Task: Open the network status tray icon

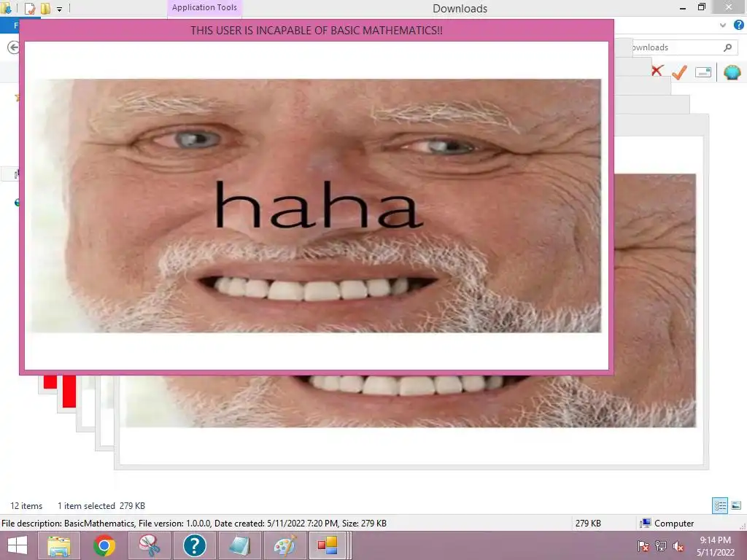Action: tap(661, 546)
